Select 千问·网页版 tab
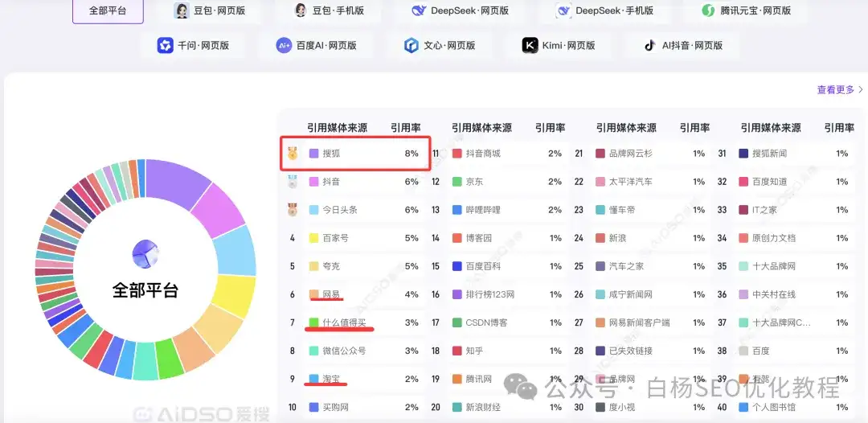868x423 pixels. tap(193, 45)
